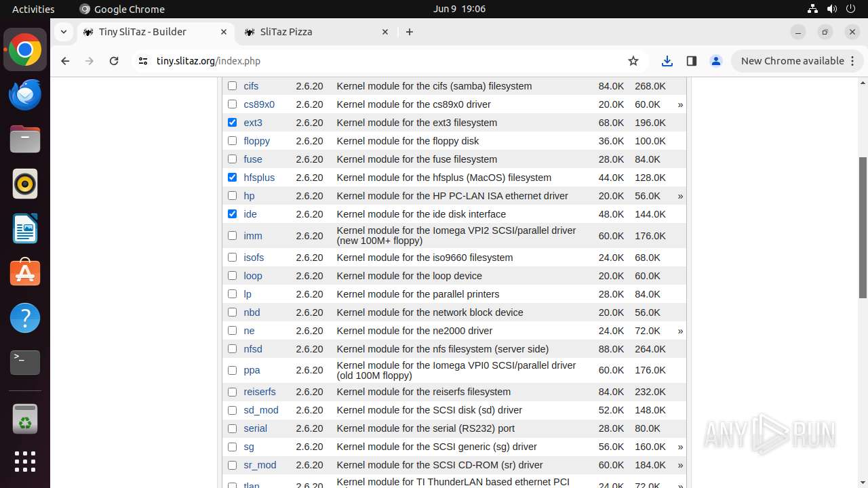Click the Google Chrome dock icon

(x=25, y=50)
